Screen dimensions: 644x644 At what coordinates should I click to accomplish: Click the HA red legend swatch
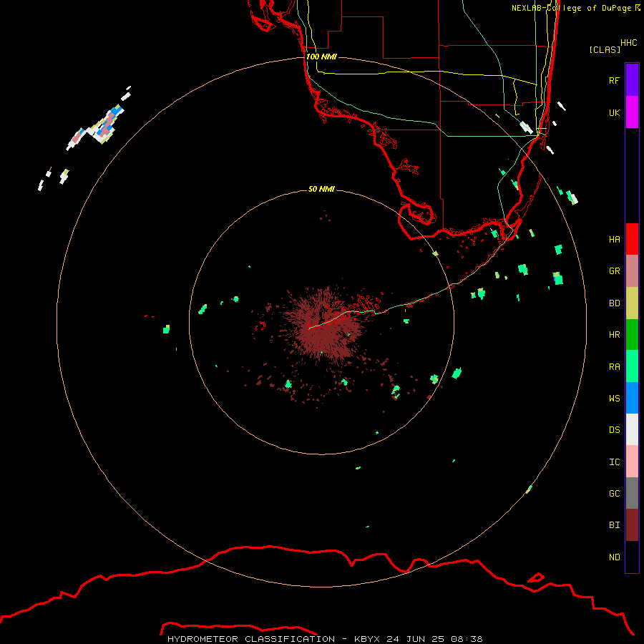pyautogui.click(x=632, y=239)
